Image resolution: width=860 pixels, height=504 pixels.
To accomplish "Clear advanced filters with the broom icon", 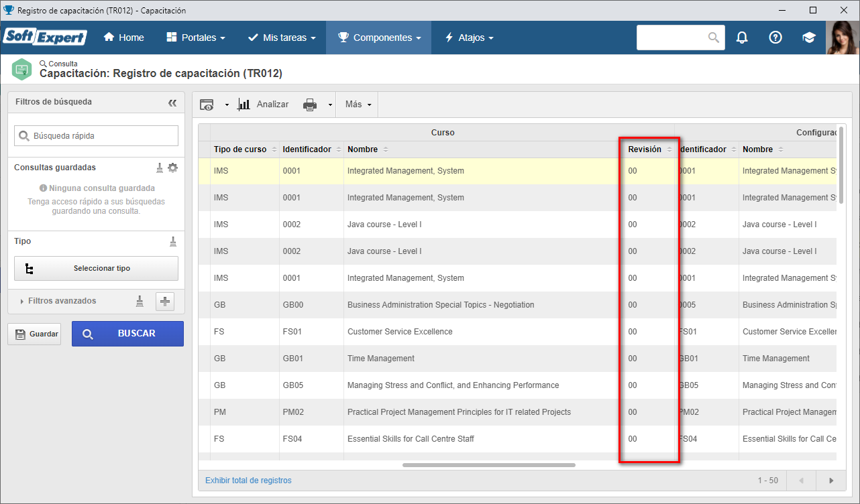I will coord(140,302).
